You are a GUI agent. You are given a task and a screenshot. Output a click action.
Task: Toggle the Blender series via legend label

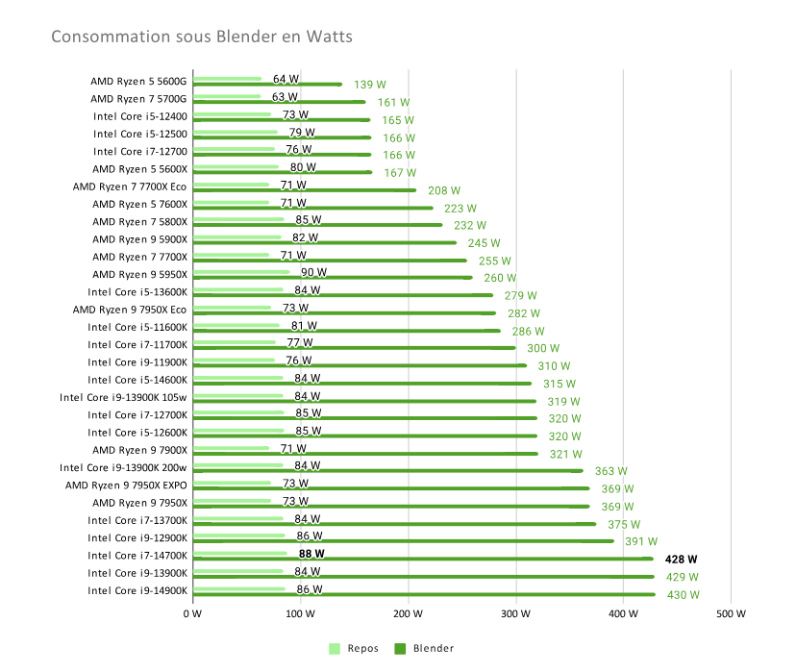point(433,648)
